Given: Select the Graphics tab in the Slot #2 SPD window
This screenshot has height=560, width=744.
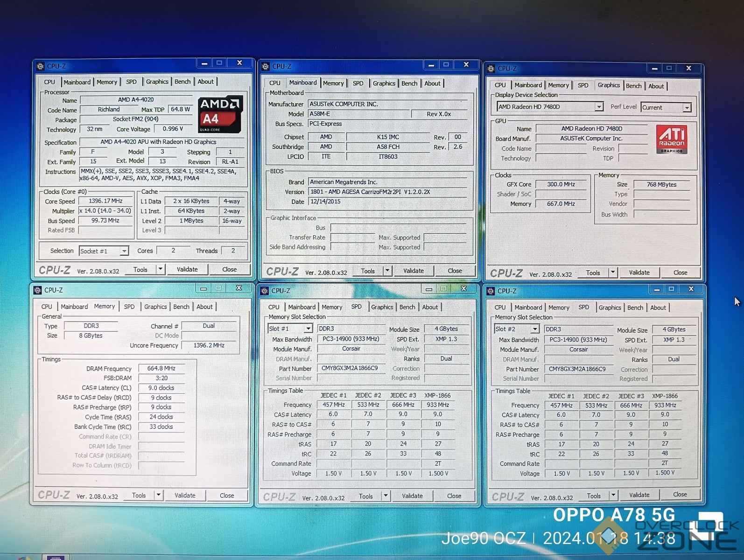Looking at the screenshot, I should point(610,308).
